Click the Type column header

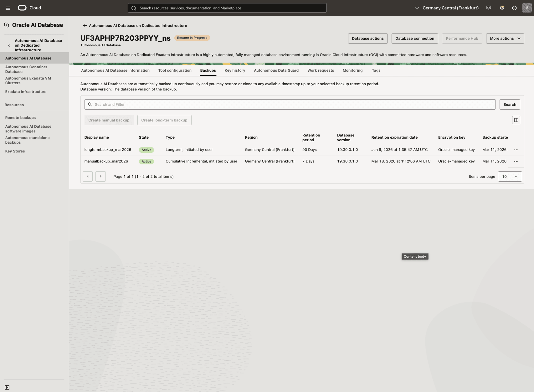pos(170,137)
